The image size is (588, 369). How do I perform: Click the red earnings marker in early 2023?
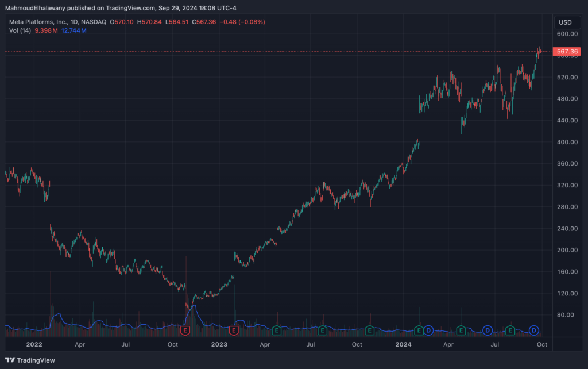234,330
